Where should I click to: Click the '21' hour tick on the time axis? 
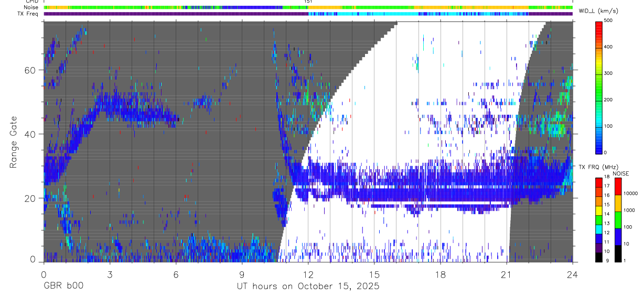507,274
